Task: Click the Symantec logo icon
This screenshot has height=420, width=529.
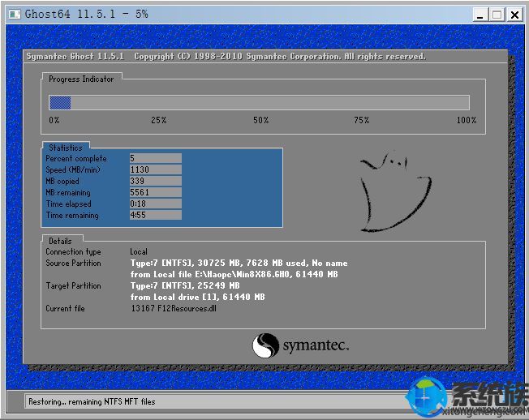Action: 266,345
